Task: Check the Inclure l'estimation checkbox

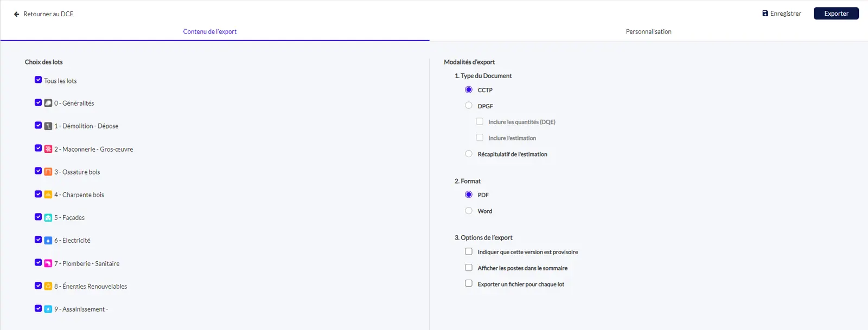Action: pos(480,138)
